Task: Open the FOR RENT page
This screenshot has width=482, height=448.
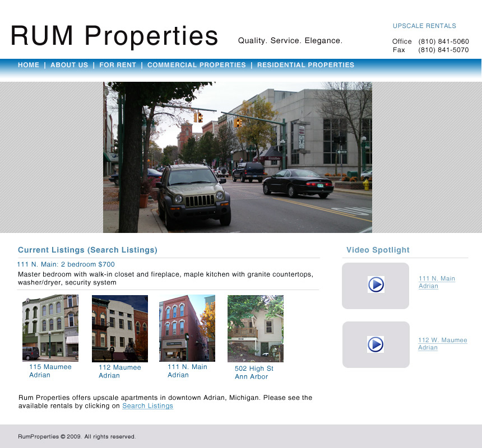Action: 118,65
